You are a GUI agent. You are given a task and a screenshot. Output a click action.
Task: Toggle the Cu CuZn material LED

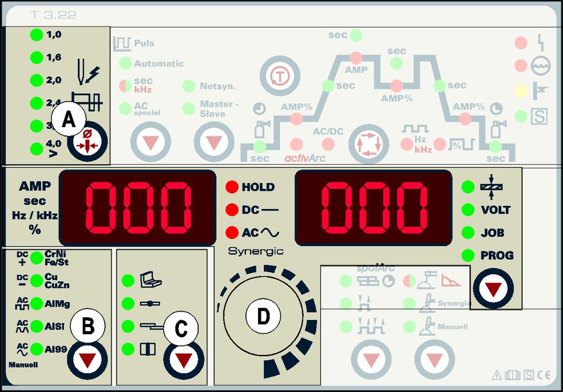36,281
